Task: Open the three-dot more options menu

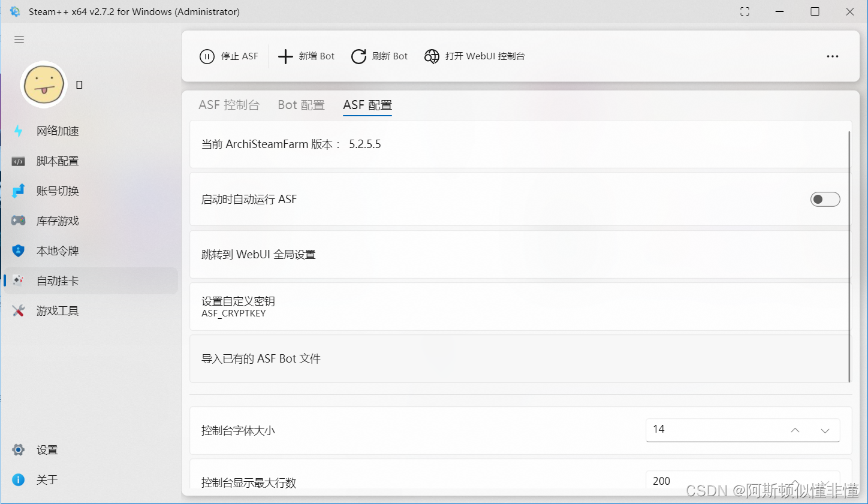Action: [x=833, y=56]
